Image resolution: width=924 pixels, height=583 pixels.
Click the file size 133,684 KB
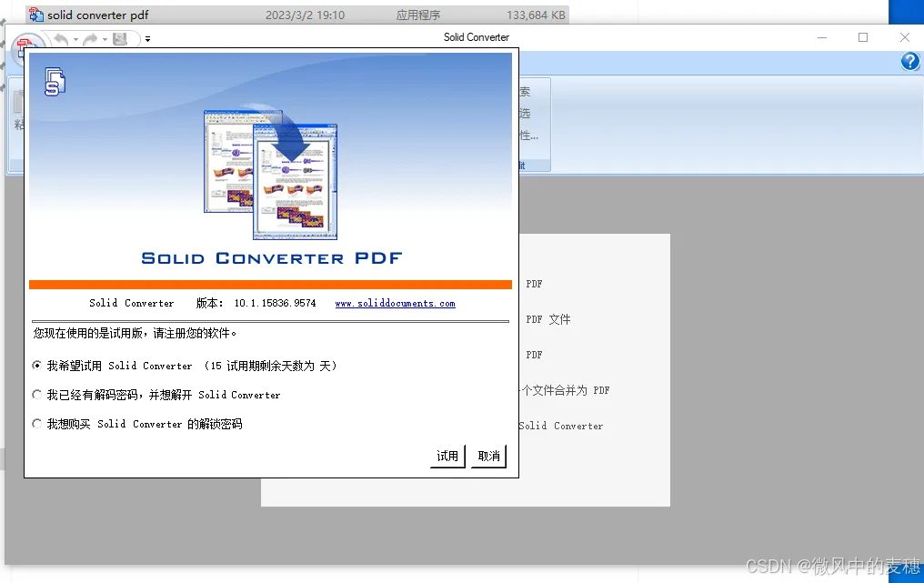(x=536, y=15)
